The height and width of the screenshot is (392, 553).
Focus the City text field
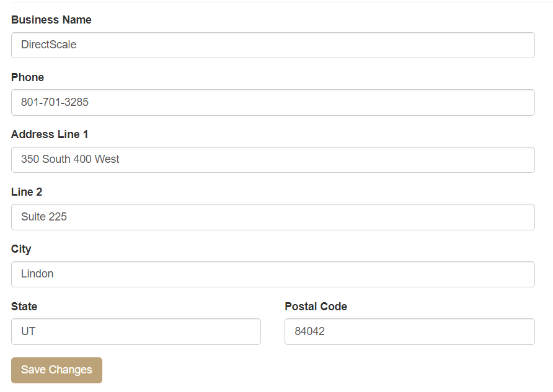(273, 274)
